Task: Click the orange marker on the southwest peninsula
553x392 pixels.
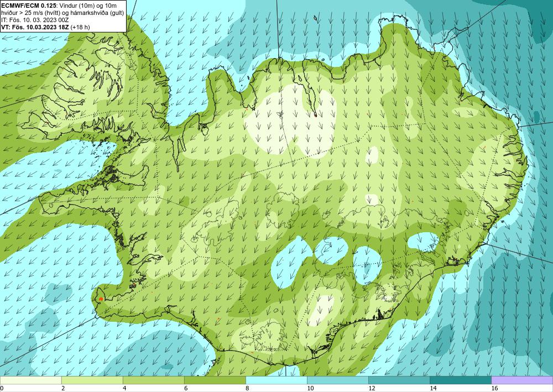Action: [101, 299]
